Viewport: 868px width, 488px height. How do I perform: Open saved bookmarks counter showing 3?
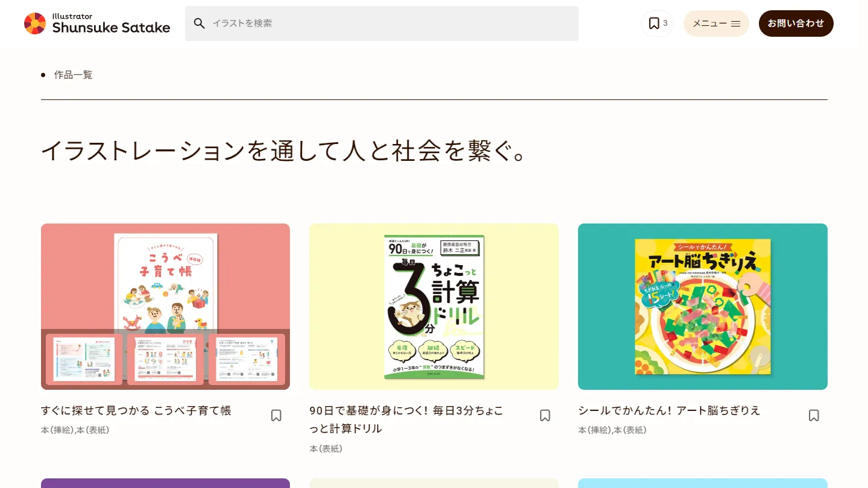[657, 23]
